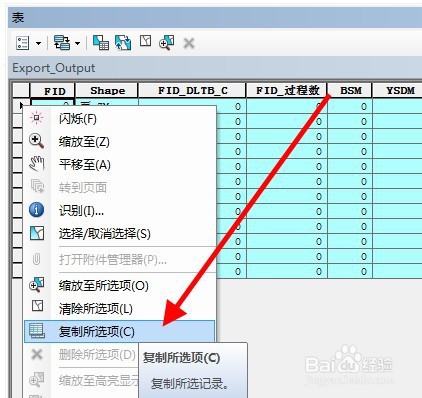
Task: Click the table icon beside 复制所选项(C)
Action: (x=37, y=331)
